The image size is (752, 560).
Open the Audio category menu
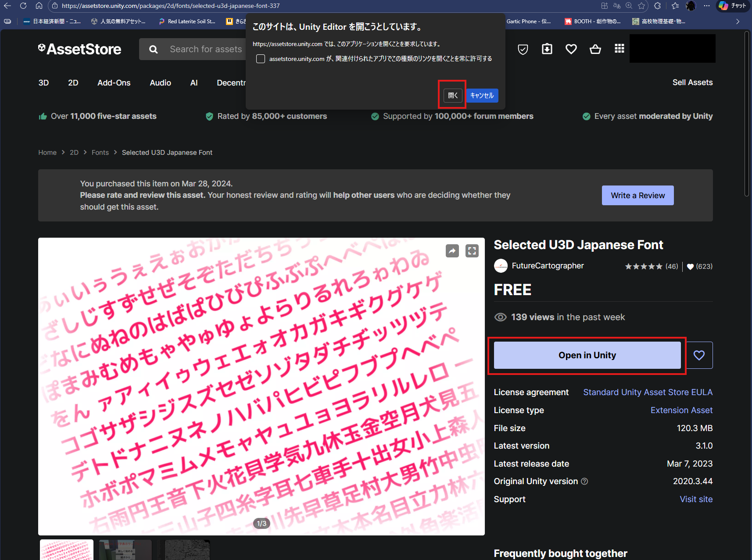tap(160, 83)
